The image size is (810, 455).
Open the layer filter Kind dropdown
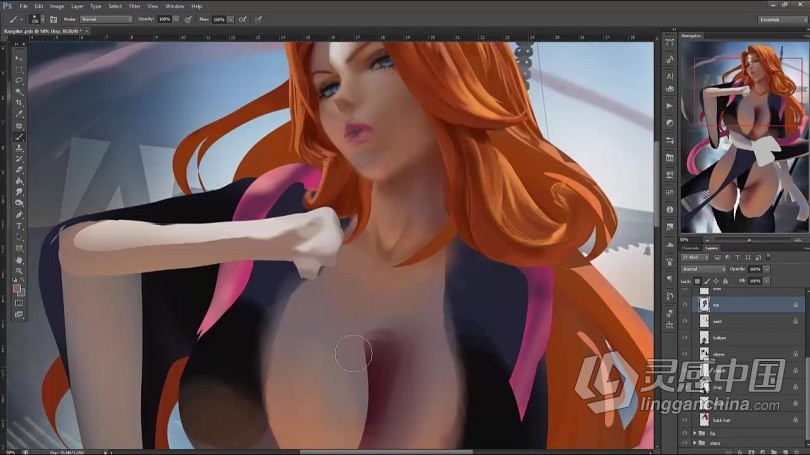pos(695,257)
